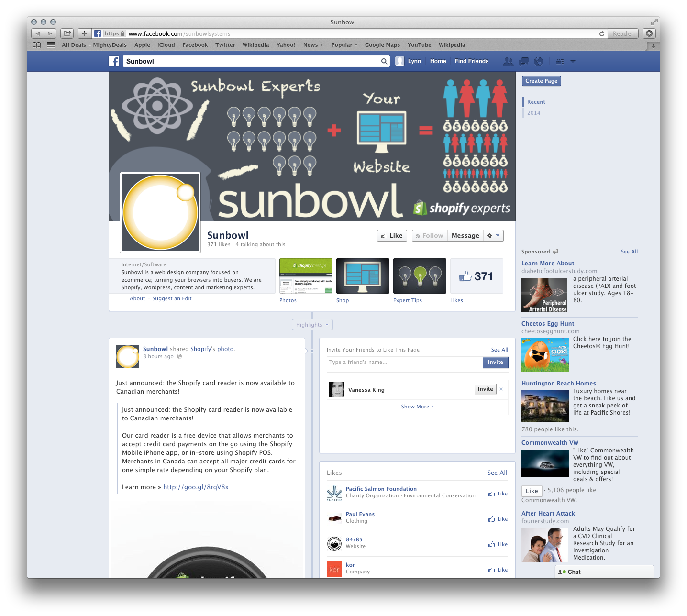Open Safari downloads button
This screenshot has width=687, height=616.
(649, 33)
